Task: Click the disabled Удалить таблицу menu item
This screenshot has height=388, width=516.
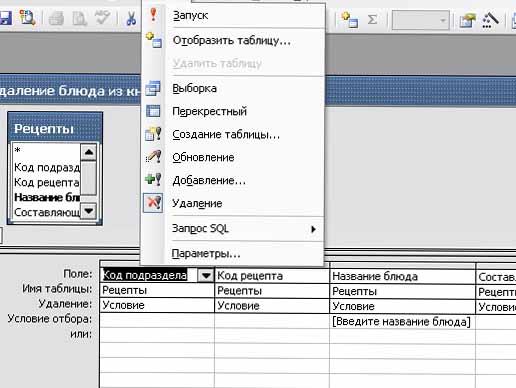Action: 233,63
